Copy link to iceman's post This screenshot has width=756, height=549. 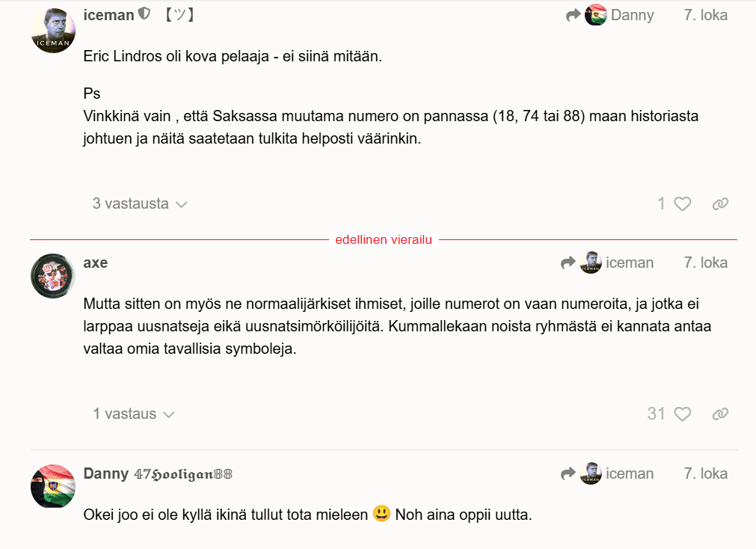720,203
